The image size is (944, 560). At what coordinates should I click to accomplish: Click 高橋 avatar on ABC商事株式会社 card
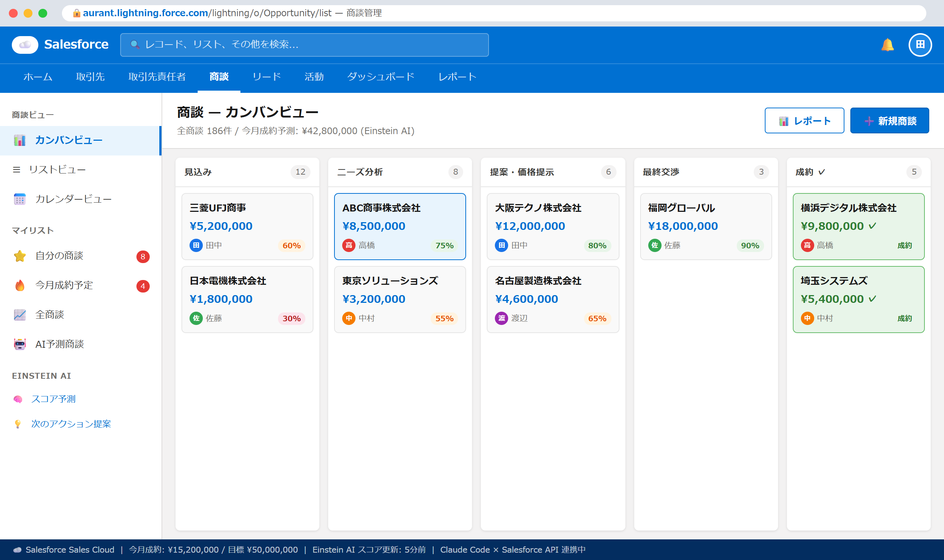click(348, 245)
